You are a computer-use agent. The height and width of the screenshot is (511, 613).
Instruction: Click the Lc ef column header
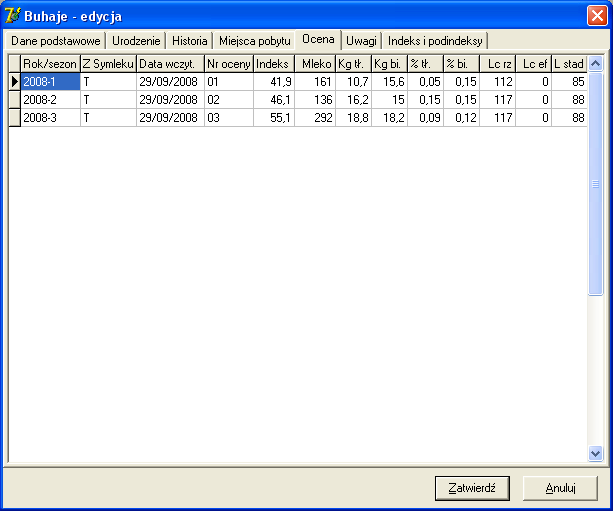point(533,64)
